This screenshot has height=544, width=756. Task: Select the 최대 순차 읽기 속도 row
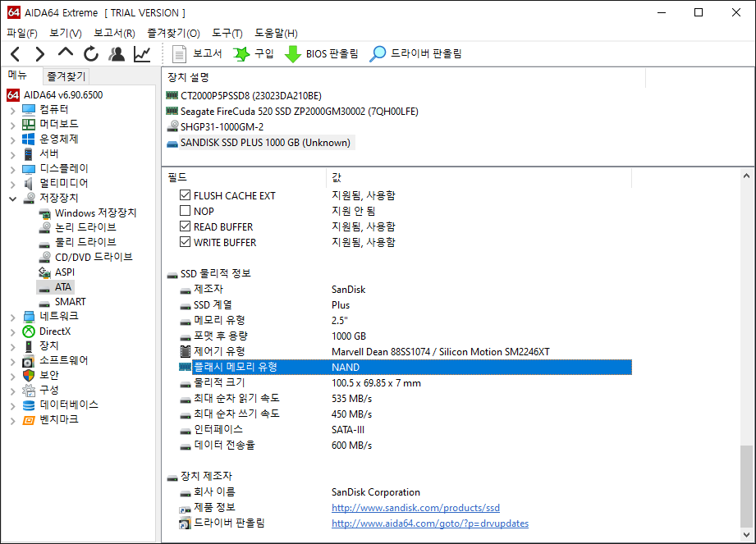pyautogui.click(x=405, y=399)
